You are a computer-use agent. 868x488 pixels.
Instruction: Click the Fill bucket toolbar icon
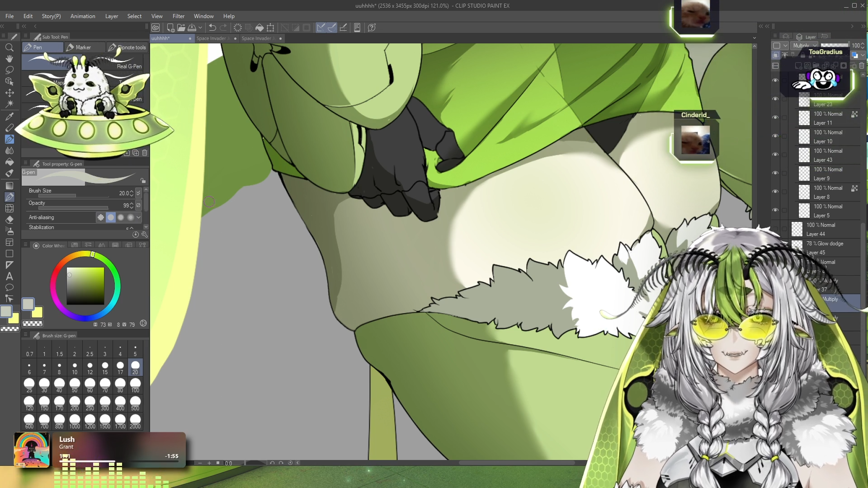(x=259, y=28)
